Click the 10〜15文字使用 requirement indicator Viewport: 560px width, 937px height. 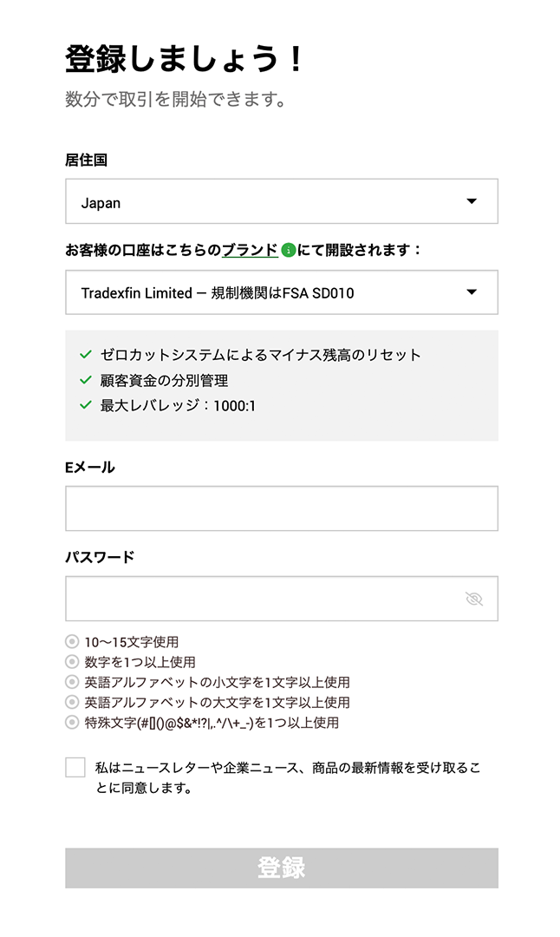click(x=72, y=642)
